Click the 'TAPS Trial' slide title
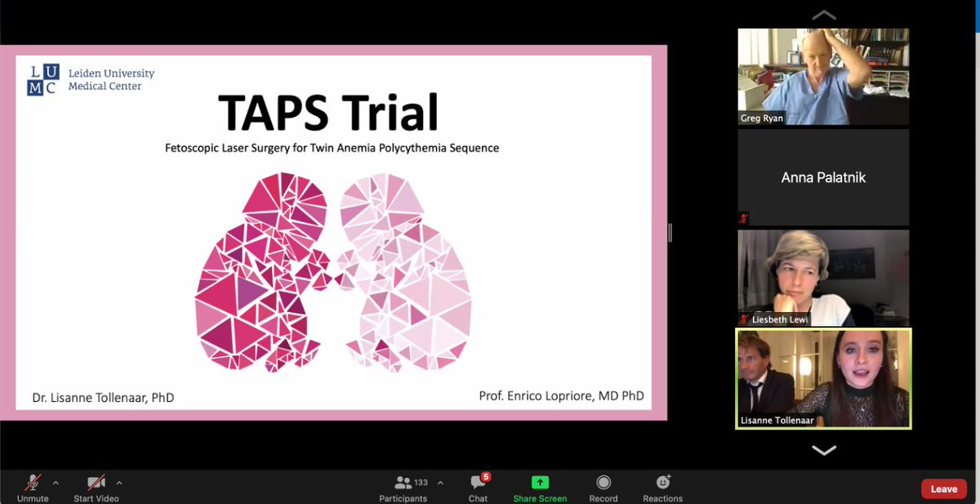Viewport: 980px width, 504px height. point(328,114)
